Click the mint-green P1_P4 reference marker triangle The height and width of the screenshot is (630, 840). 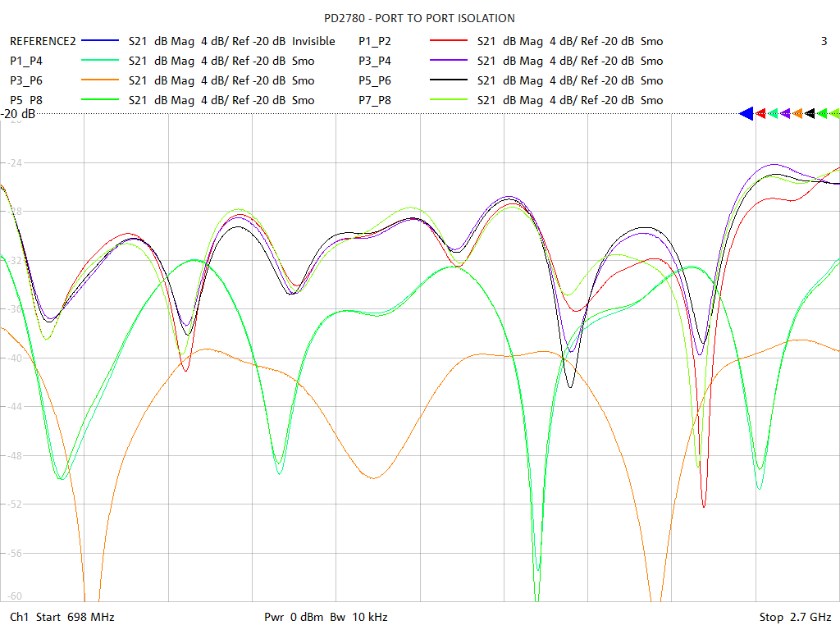[x=773, y=113]
